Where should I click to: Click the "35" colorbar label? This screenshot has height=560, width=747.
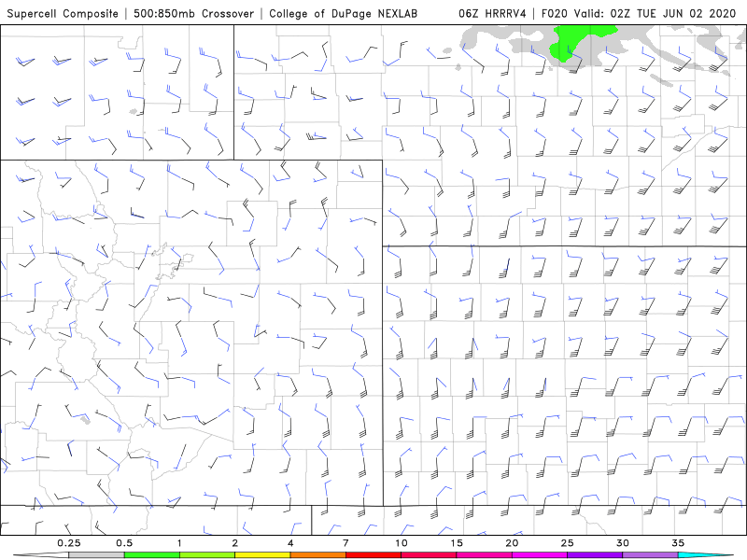[x=678, y=543]
